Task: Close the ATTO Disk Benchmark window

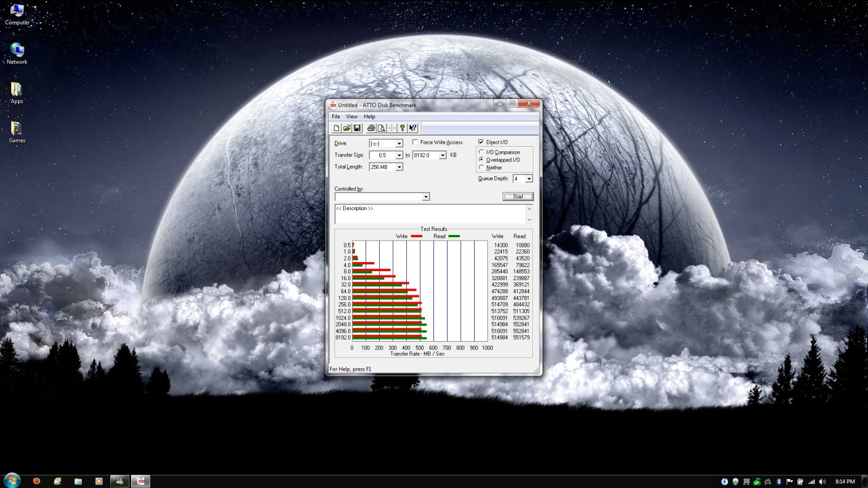Action: click(x=529, y=103)
